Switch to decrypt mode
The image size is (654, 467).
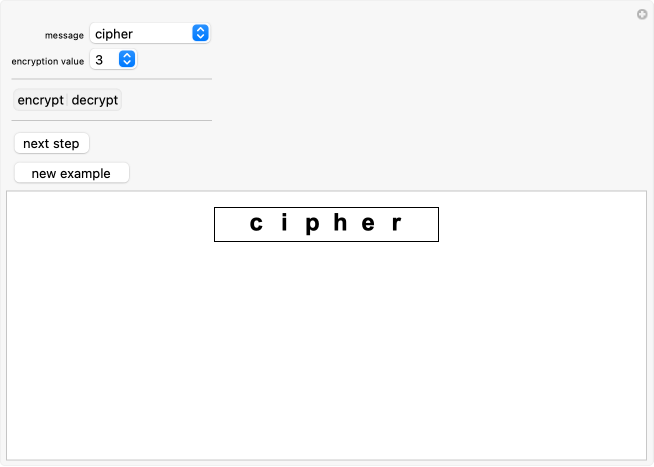(x=95, y=100)
